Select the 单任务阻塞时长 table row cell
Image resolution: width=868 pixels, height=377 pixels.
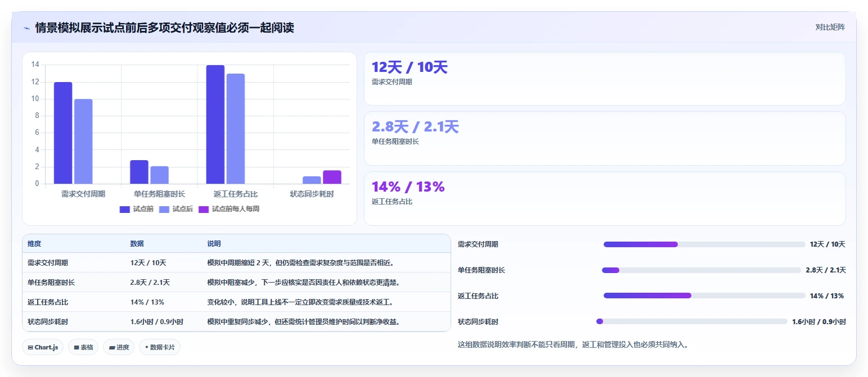tap(51, 283)
